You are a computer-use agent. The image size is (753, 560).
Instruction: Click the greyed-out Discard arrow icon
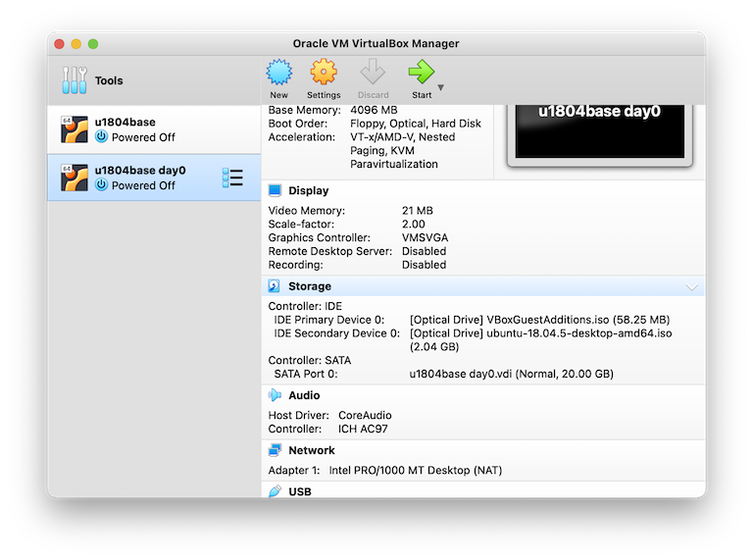(373, 72)
